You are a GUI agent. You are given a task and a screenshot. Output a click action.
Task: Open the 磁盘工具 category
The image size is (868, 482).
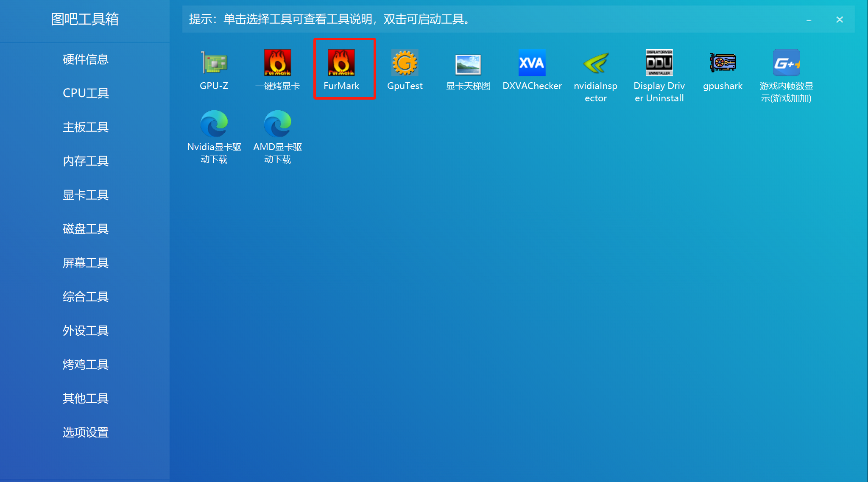coord(85,229)
